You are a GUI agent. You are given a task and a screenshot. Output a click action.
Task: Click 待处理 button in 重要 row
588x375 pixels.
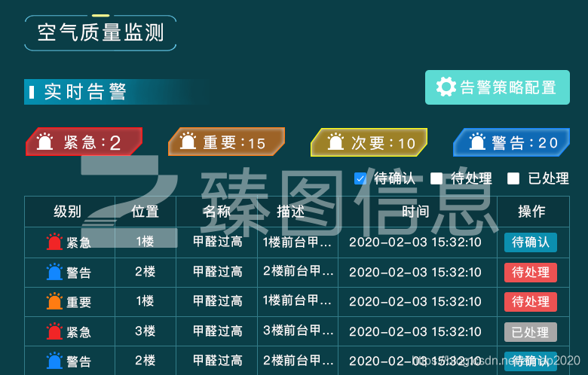click(531, 301)
